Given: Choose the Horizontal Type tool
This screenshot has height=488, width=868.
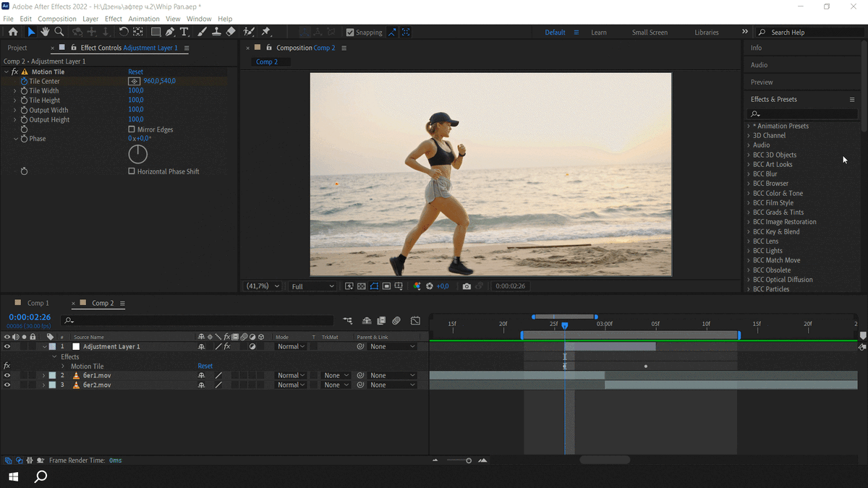Looking at the screenshot, I should (184, 32).
